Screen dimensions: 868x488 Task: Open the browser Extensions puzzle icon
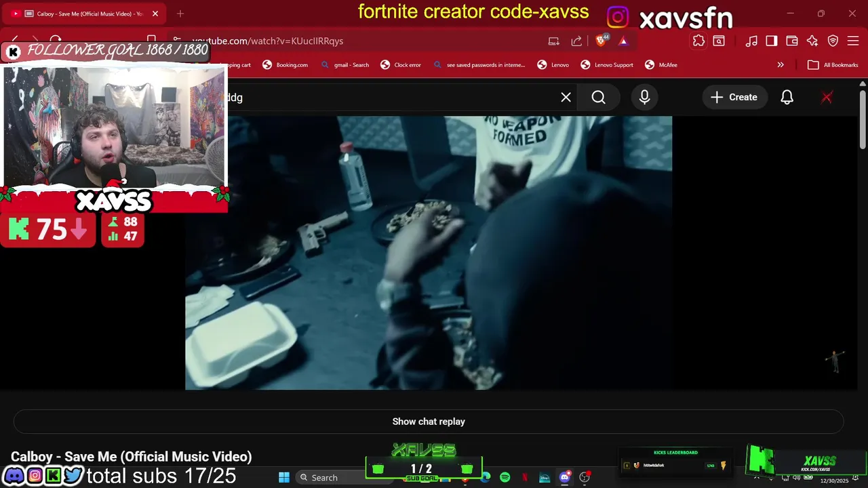(x=698, y=41)
